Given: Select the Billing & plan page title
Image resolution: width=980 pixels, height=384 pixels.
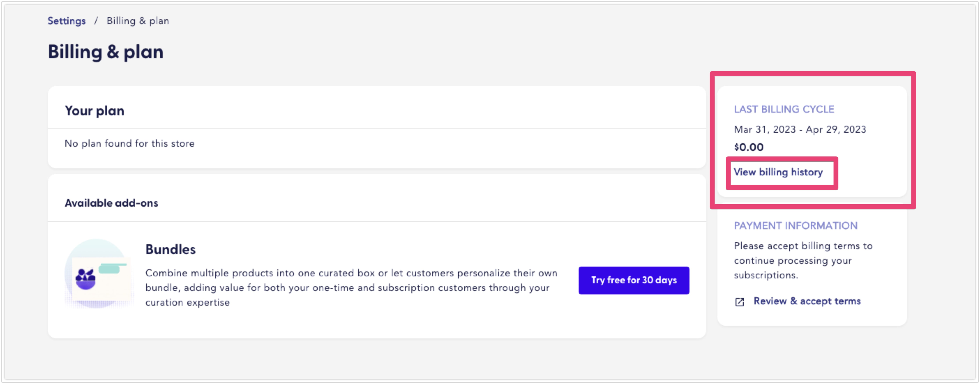Looking at the screenshot, I should point(106,51).
